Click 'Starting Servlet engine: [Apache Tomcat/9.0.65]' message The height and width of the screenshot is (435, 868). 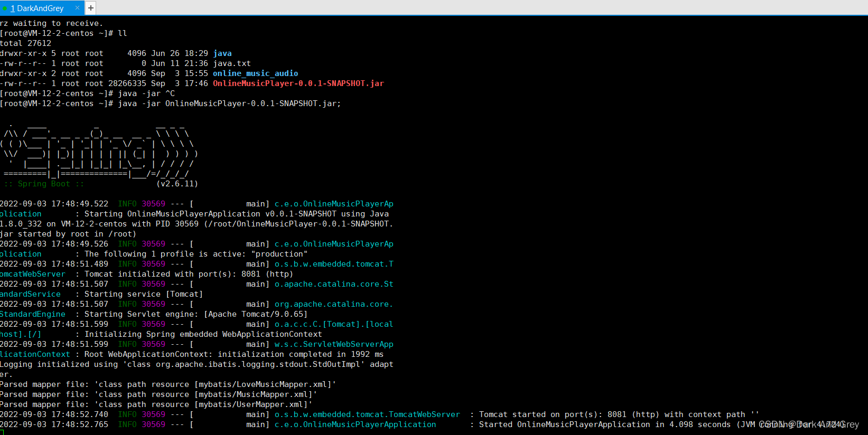point(196,314)
